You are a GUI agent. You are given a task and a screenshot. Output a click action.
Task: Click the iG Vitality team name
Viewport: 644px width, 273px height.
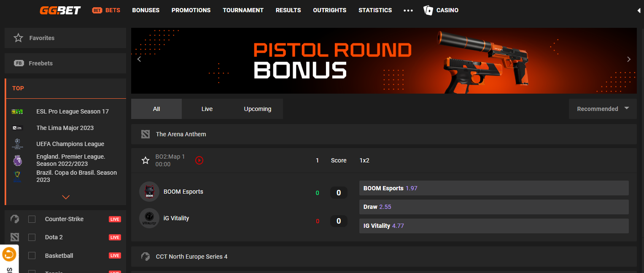click(176, 218)
